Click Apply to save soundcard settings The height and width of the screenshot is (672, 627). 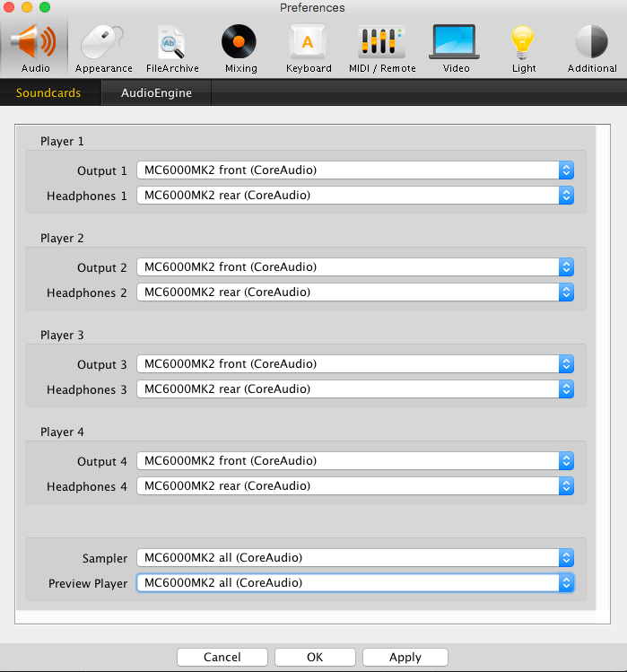(x=405, y=657)
